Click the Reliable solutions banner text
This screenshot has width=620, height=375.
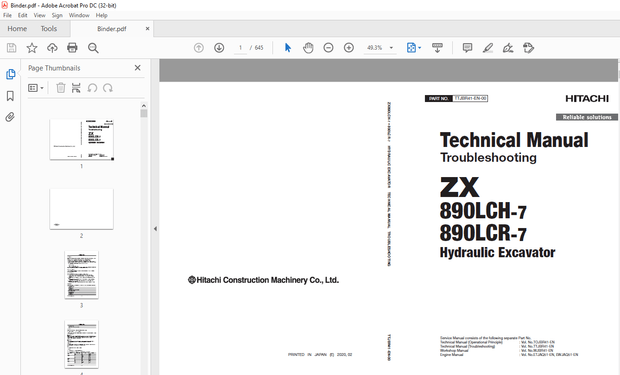pos(587,117)
